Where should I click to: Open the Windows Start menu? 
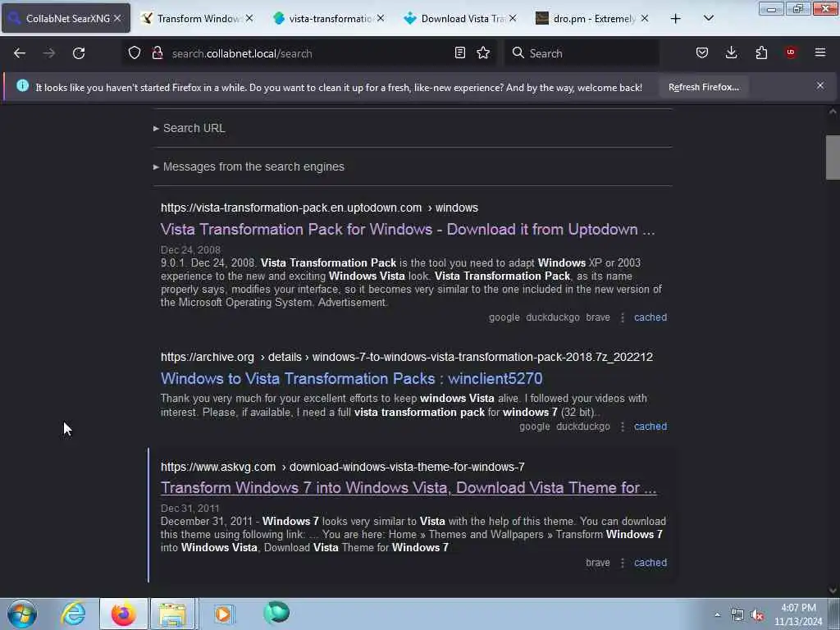(x=22, y=614)
